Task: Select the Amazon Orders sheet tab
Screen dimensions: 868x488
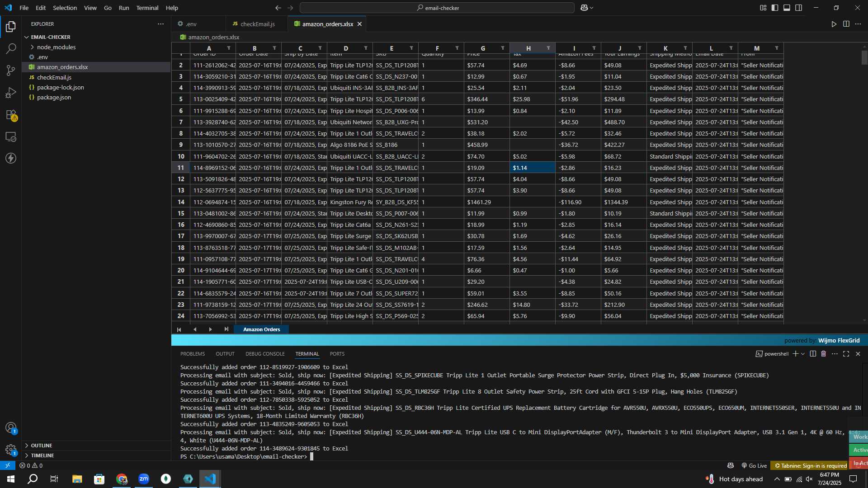Action: point(262,329)
